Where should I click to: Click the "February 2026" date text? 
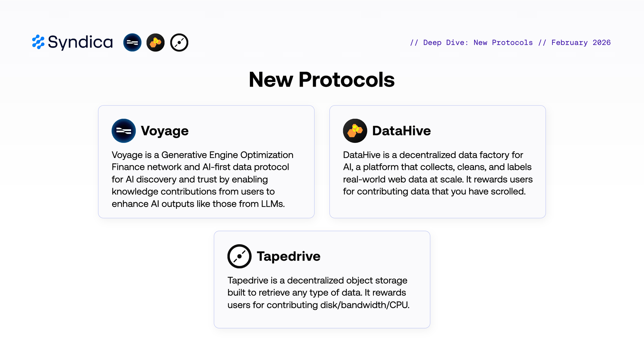[x=581, y=42]
